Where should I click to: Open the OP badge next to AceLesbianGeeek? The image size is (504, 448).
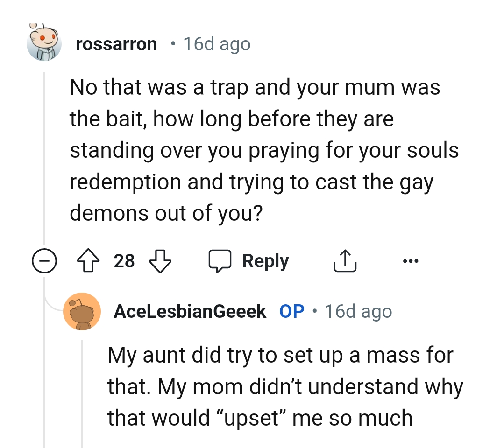pos(291,311)
